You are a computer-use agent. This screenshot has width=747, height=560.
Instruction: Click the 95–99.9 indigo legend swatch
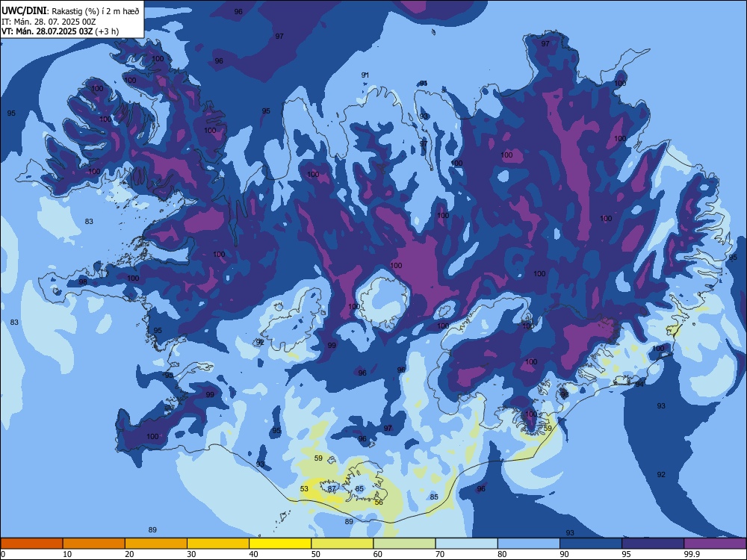(653, 544)
